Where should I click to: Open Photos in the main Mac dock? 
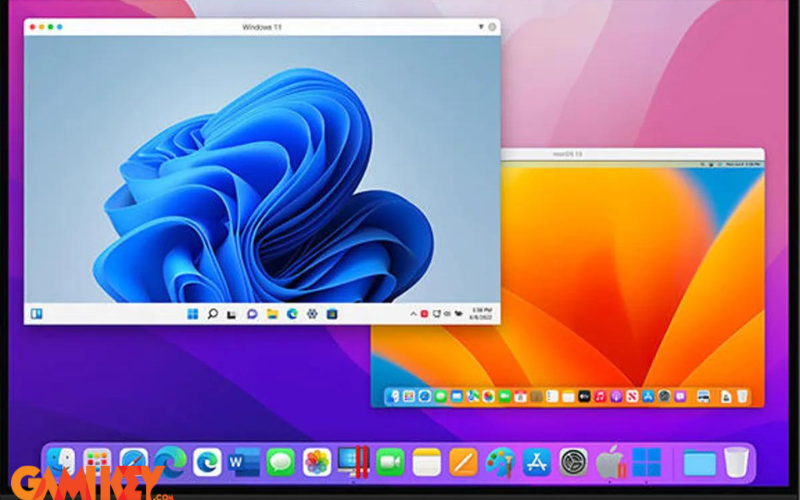(317, 462)
